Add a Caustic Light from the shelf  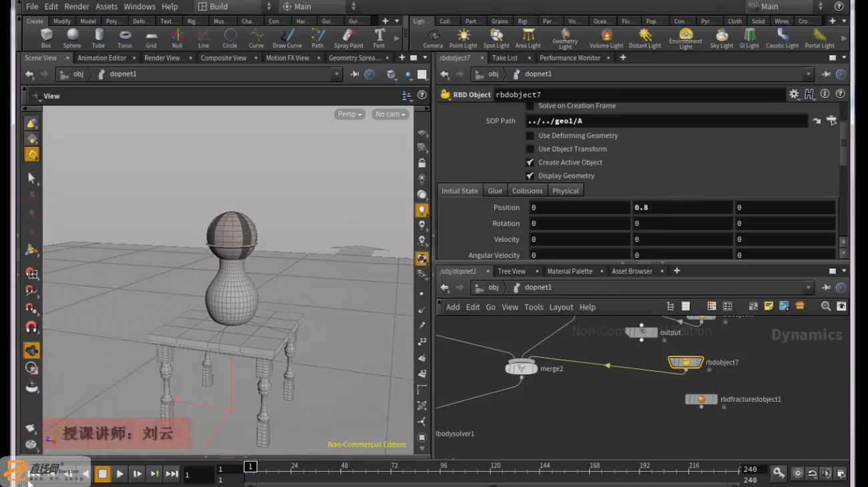point(783,38)
